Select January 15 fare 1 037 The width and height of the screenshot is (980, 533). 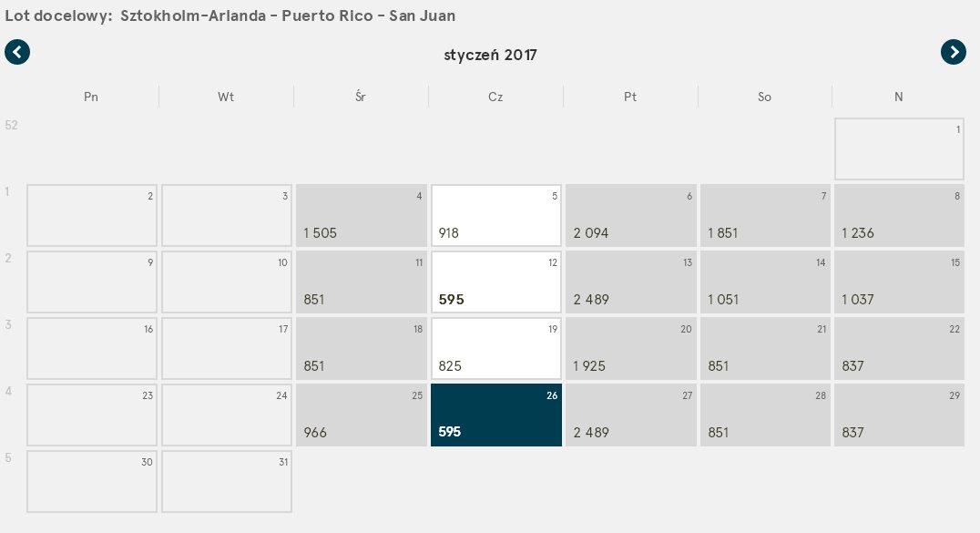coord(899,282)
